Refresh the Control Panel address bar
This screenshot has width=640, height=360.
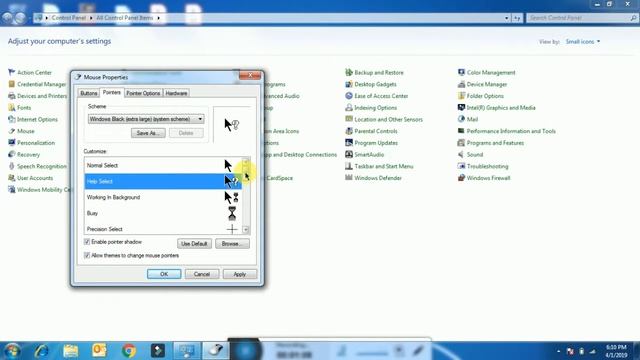(x=517, y=18)
